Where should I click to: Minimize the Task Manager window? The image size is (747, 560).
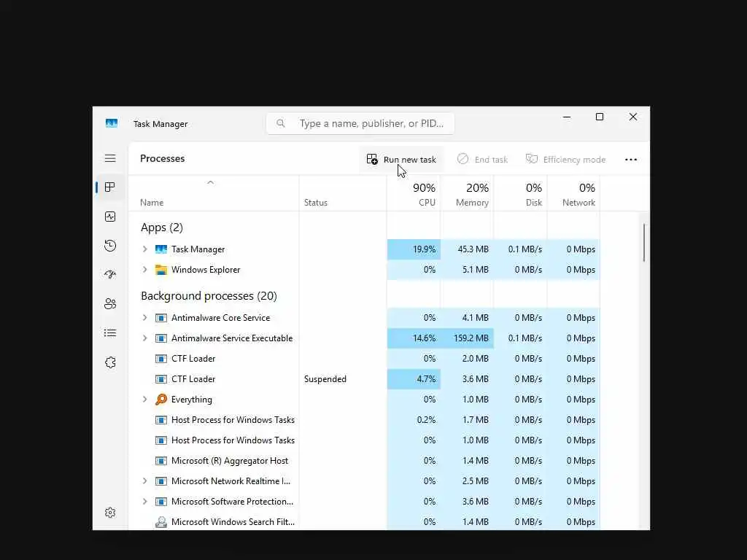(566, 117)
